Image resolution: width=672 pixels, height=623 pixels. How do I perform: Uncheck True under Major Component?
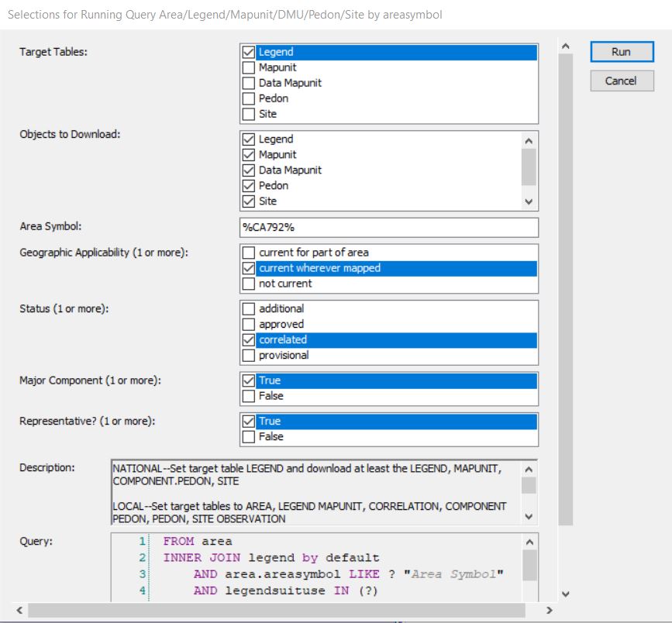pyautogui.click(x=249, y=380)
